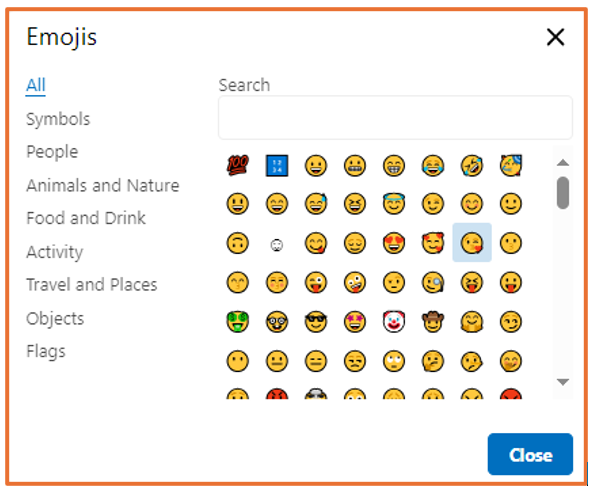
Task: Insert the red 100 points emoji
Action: click(x=237, y=165)
